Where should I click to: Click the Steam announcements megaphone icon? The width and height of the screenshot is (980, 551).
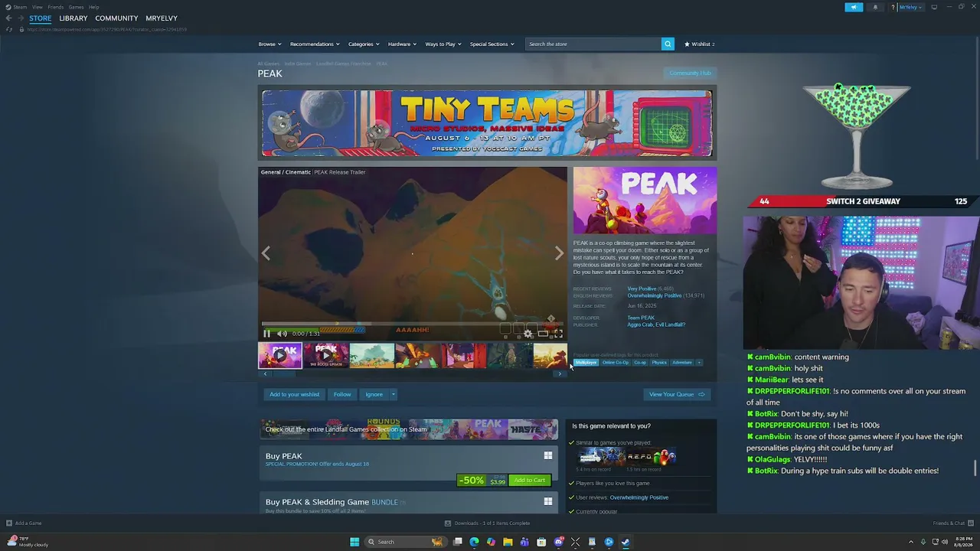(854, 7)
